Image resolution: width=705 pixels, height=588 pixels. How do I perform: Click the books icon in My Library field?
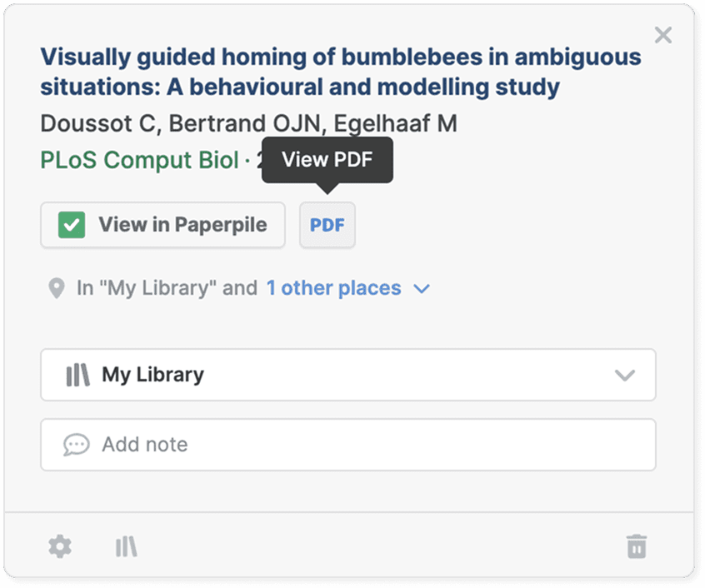pyautogui.click(x=77, y=375)
